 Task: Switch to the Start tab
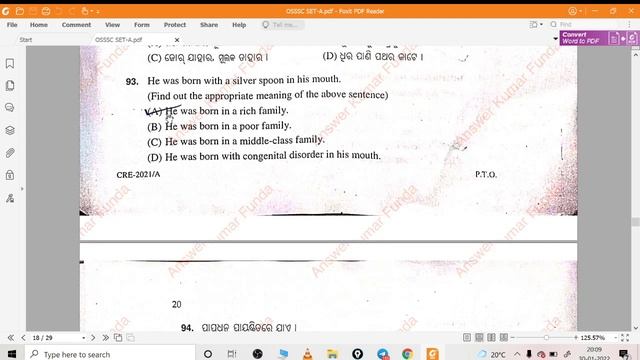point(25,40)
